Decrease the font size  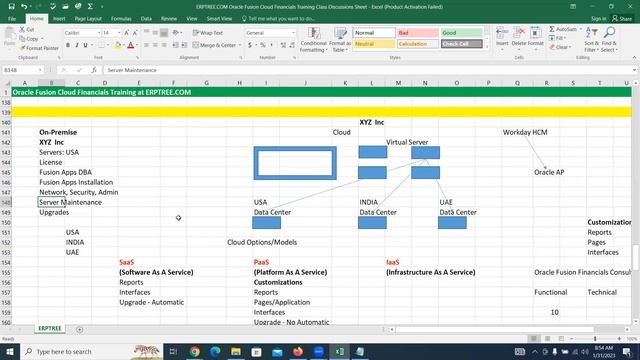coord(135,33)
